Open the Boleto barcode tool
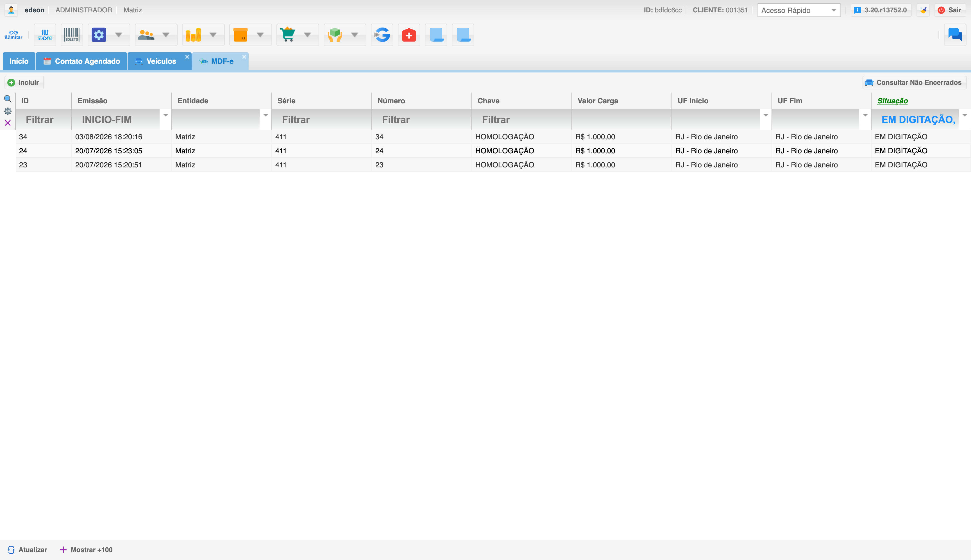Screen dimensions: 971x560 point(72,35)
